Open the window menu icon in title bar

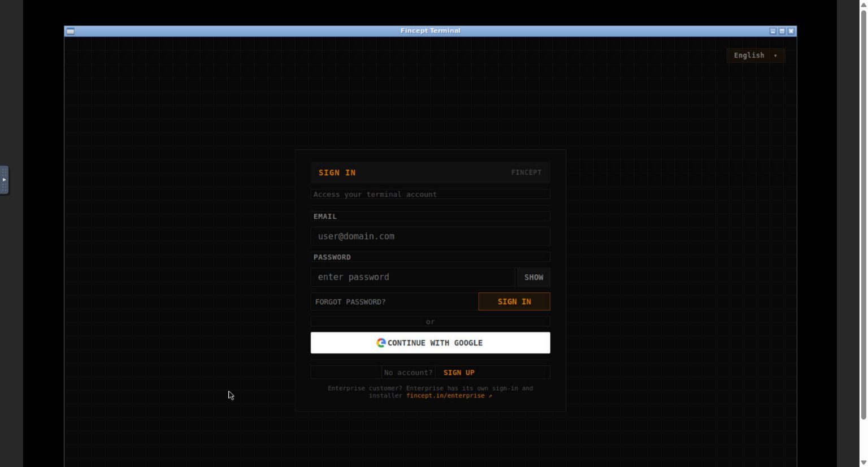(x=71, y=31)
